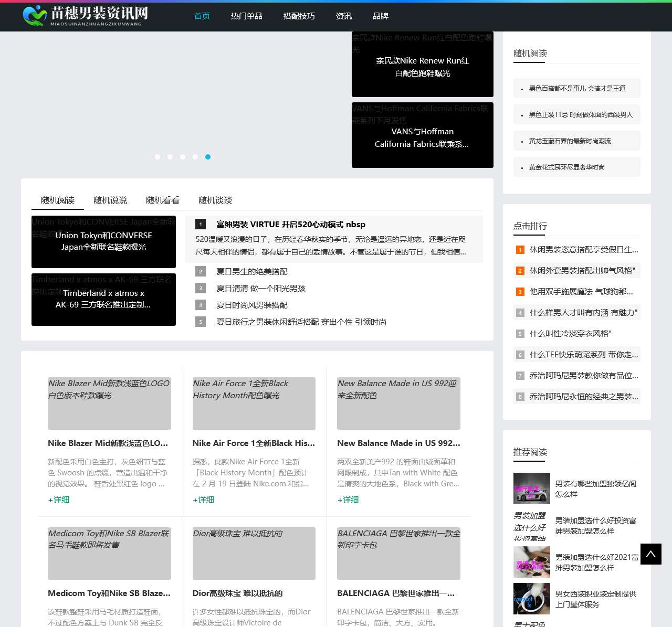
Task: Open title BALENCIAGA 巴黎世家推出一...
Action: [x=396, y=593]
